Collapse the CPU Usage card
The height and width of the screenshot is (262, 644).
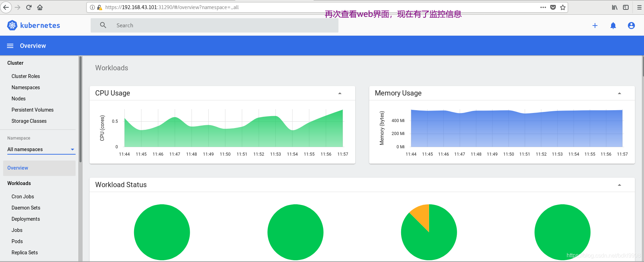[x=339, y=93]
